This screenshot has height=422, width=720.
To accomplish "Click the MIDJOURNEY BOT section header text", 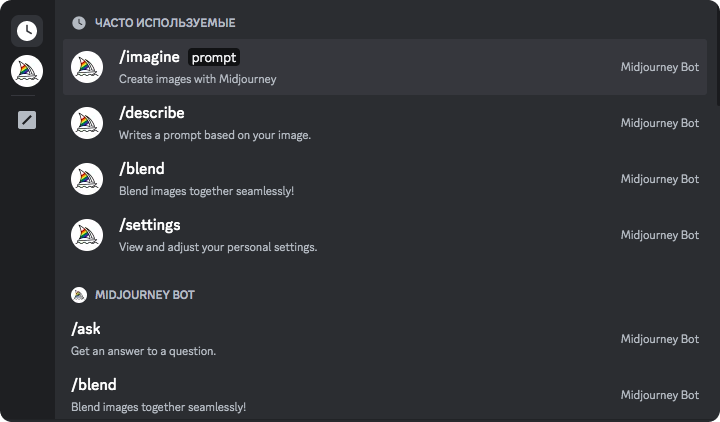I will pos(144,295).
